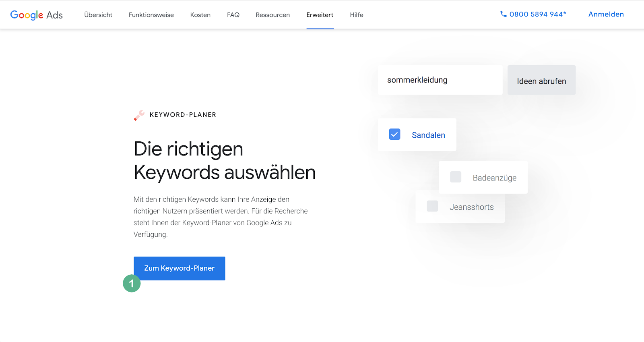Go to the Funktionsweise page
The width and height of the screenshot is (644, 342).
click(151, 15)
